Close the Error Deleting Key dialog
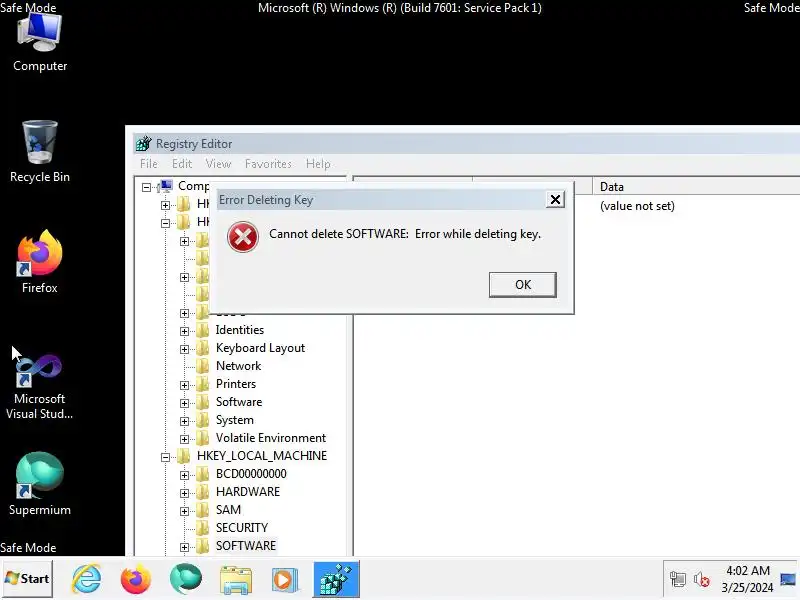This screenshot has width=800, height=600. [555, 199]
